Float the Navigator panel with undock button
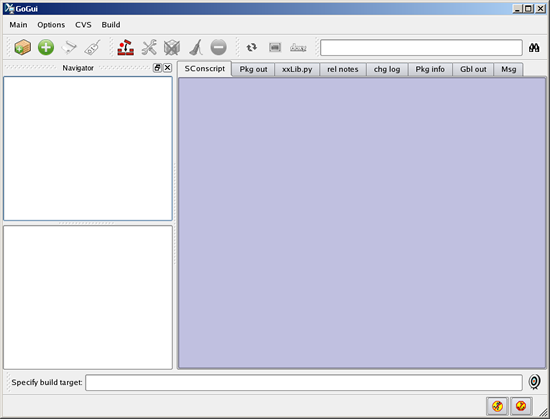 [157, 68]
